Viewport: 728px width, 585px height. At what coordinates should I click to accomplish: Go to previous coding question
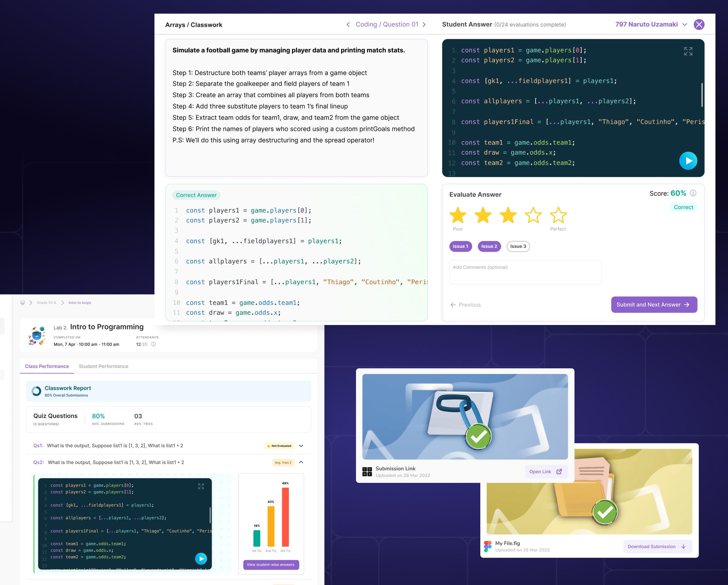[x=348, y=24]
